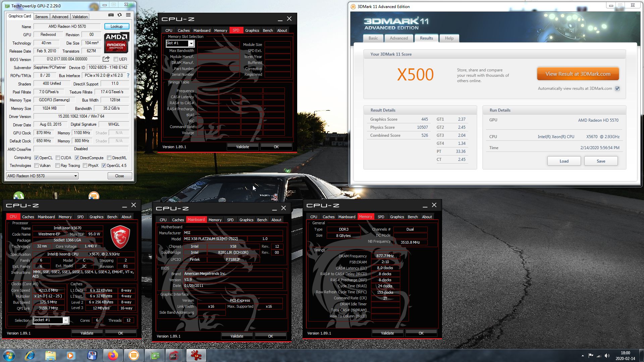Open Windows Media Player from the taskbar
The height and width of the screenshot is (362, 644).
(70, 355)
